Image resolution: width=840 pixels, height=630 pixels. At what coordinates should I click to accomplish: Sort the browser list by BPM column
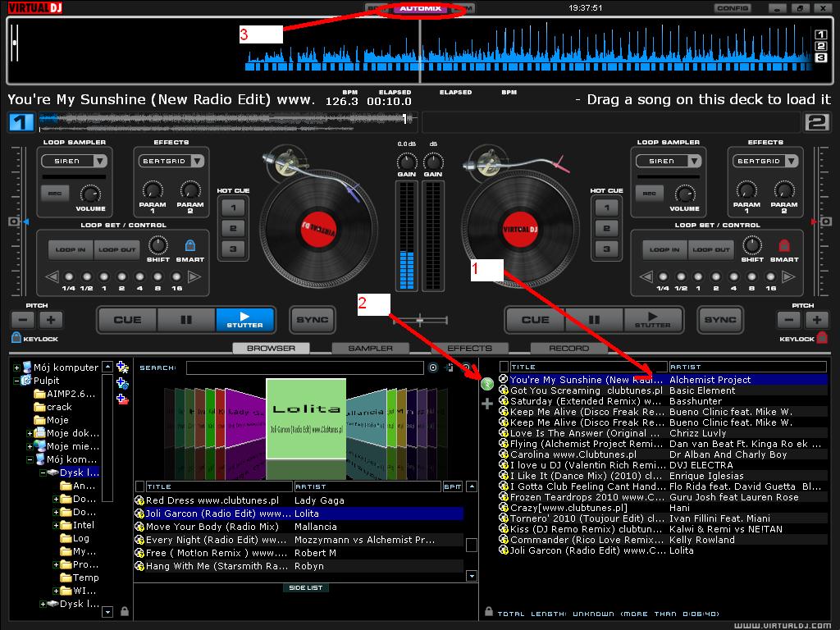click(x=453, y=486)
